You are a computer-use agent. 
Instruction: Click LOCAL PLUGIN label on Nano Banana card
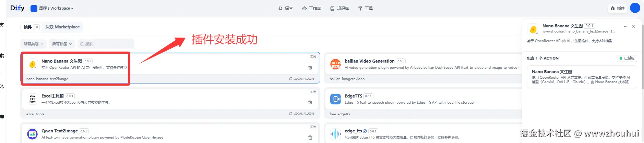tap(301, 79)
